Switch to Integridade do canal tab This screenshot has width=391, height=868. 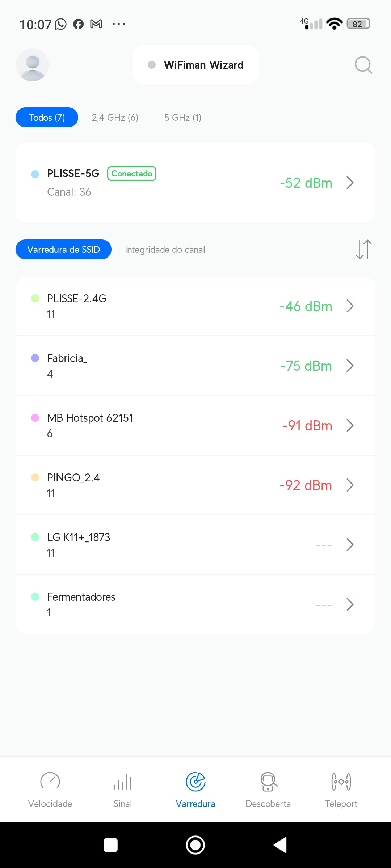pyautogui.click(x=165, y=250)
